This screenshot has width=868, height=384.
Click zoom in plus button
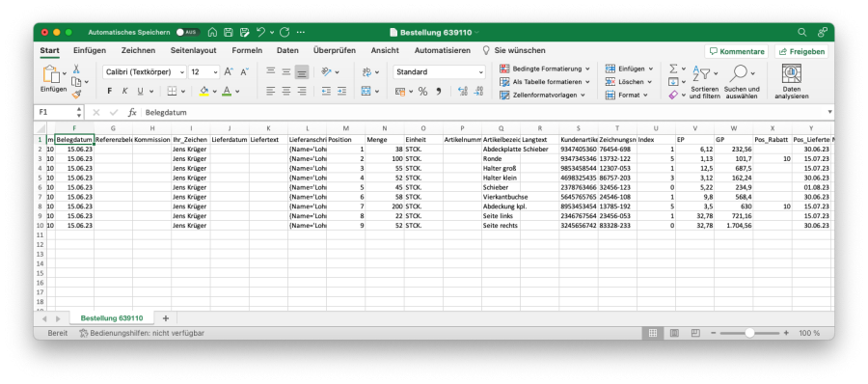[786, 333]
